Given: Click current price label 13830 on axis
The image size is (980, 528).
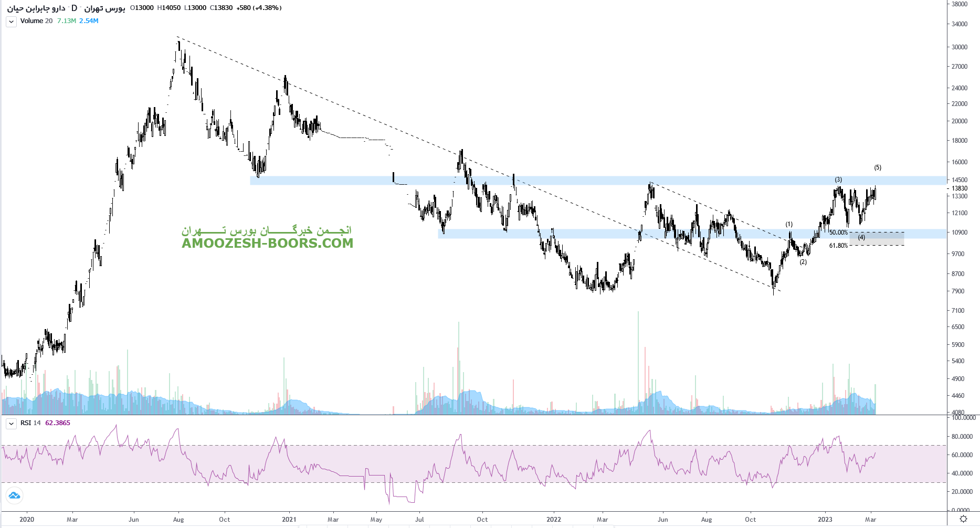Looking at the screenshot, I should [960, 188].
